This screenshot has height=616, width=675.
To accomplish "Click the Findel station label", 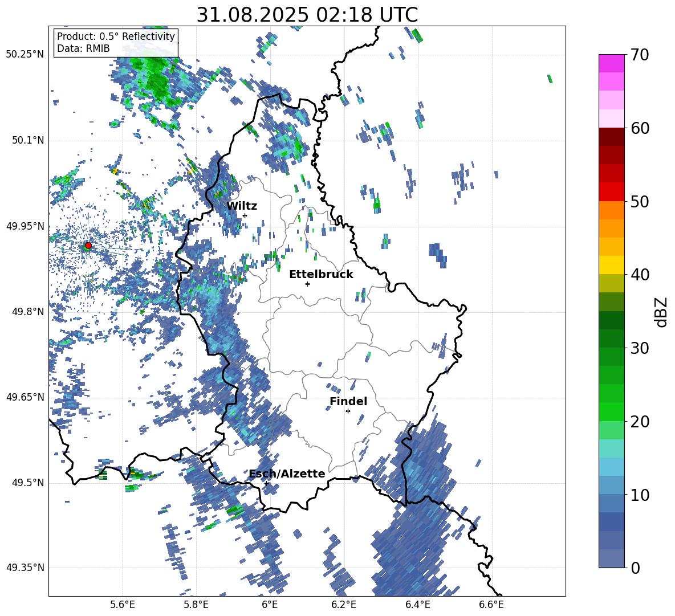I will 348,401.
